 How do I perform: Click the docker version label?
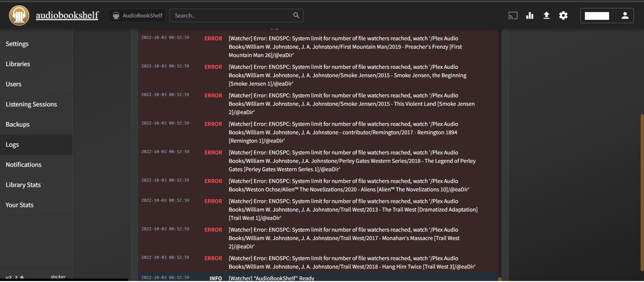[x=58, y=277]
